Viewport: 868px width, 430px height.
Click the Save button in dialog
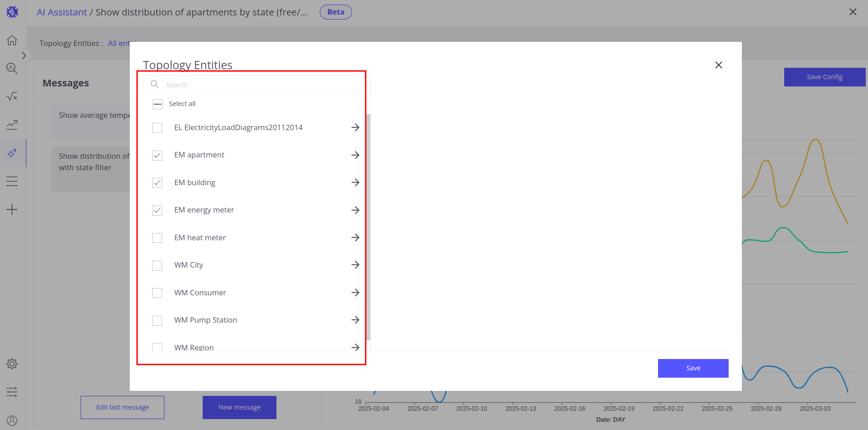[x=693, y=368]
